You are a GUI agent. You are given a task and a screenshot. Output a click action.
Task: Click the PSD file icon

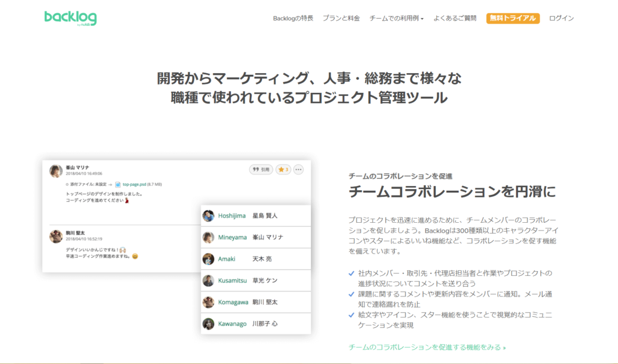(118, 184)
